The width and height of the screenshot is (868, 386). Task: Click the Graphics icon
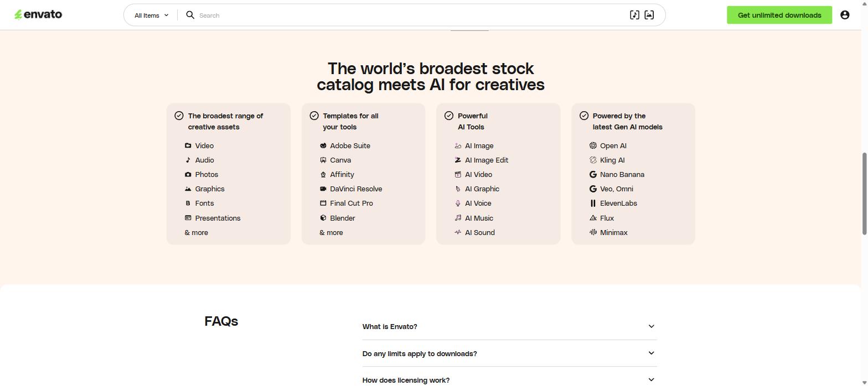pos(188,189)
